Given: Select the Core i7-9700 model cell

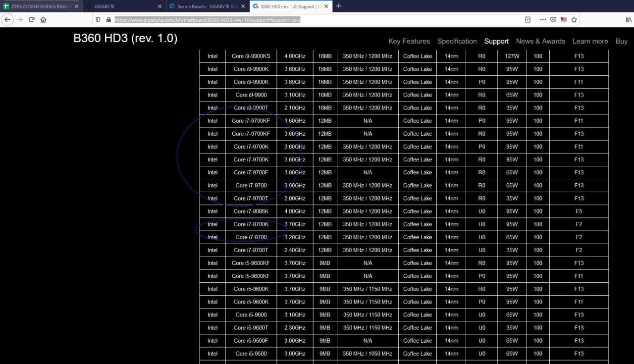Looking at the screenshot, I should 251,185.
